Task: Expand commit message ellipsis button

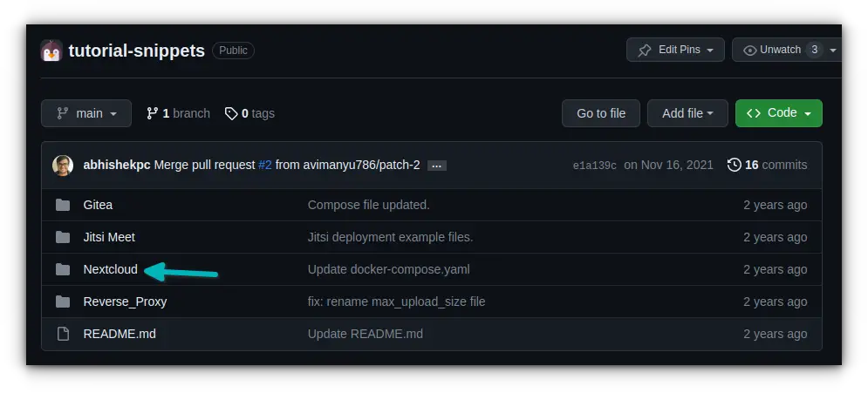Action: tap(437, 166)
